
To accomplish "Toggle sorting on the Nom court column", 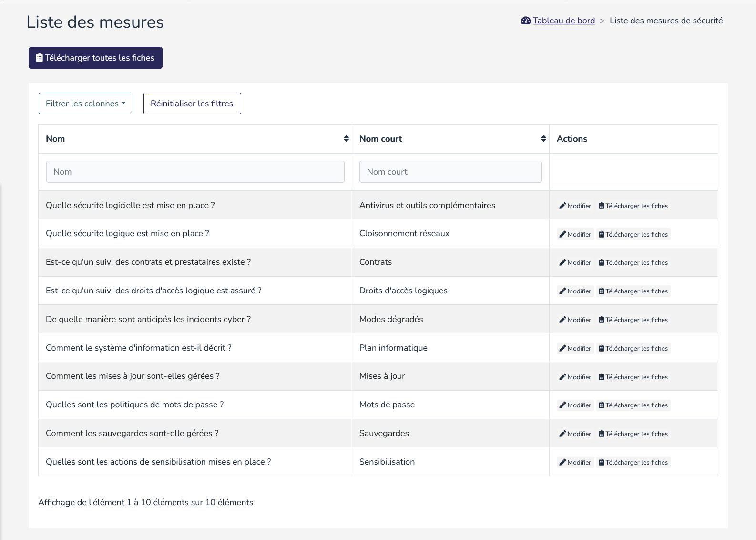I will 543,139.
